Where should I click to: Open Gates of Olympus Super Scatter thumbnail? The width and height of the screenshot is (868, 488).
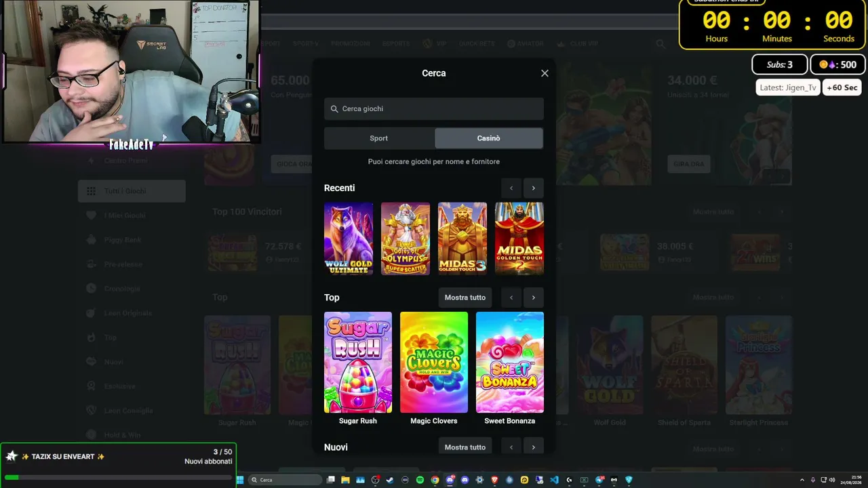click(x=406, y=239)
